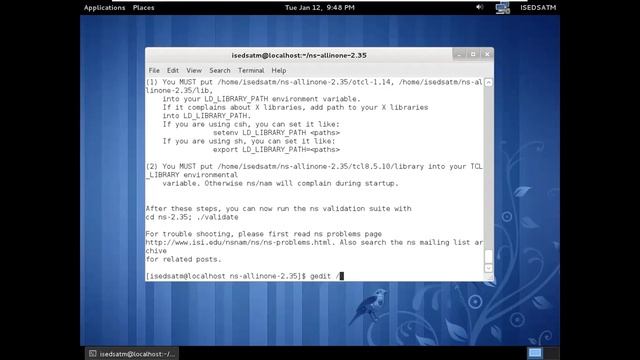Open the Places menu in top panel
The image size is (640, 360).
point(143,8)
